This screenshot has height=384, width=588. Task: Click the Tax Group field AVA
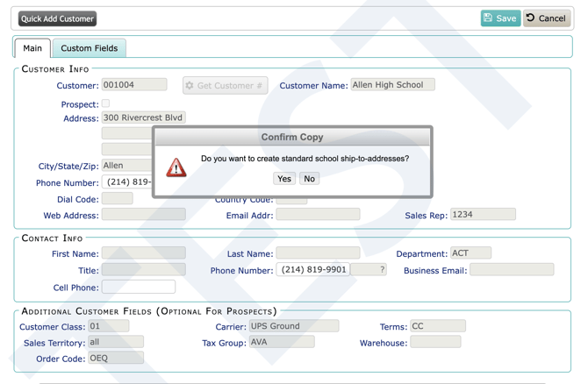point(282,342)
